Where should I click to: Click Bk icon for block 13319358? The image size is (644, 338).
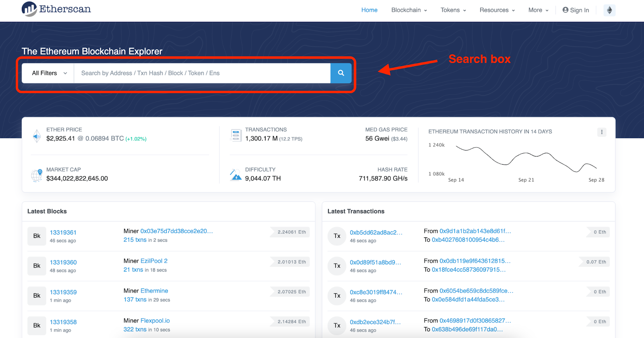37,326
